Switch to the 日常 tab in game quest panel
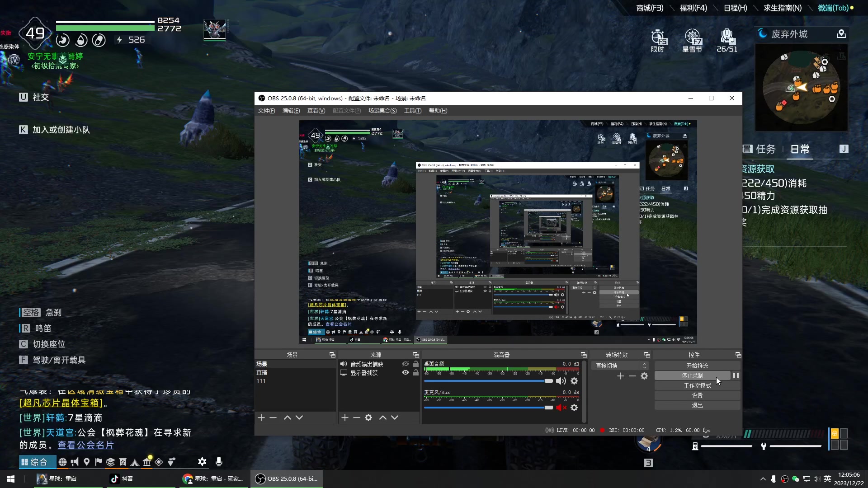Image resolution: width=868 pixels, height=488 pixels. pyautogui.click(x=800, y=149)
